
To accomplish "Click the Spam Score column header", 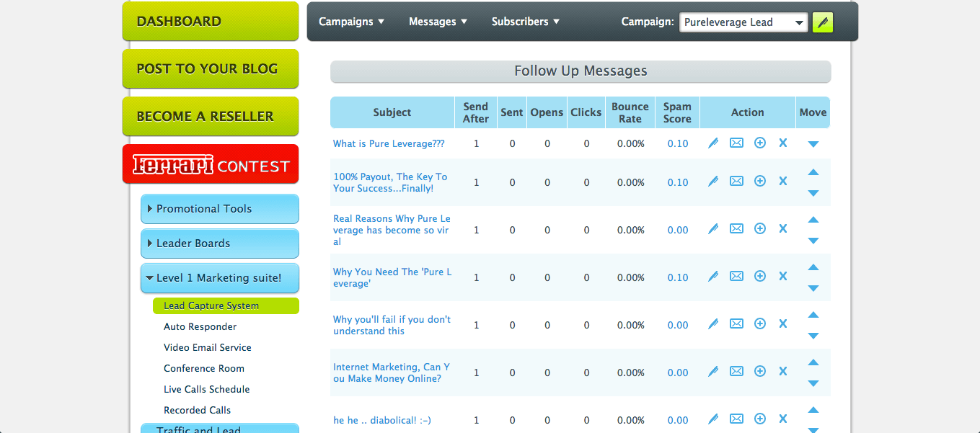I will click(x=677, y=112).
